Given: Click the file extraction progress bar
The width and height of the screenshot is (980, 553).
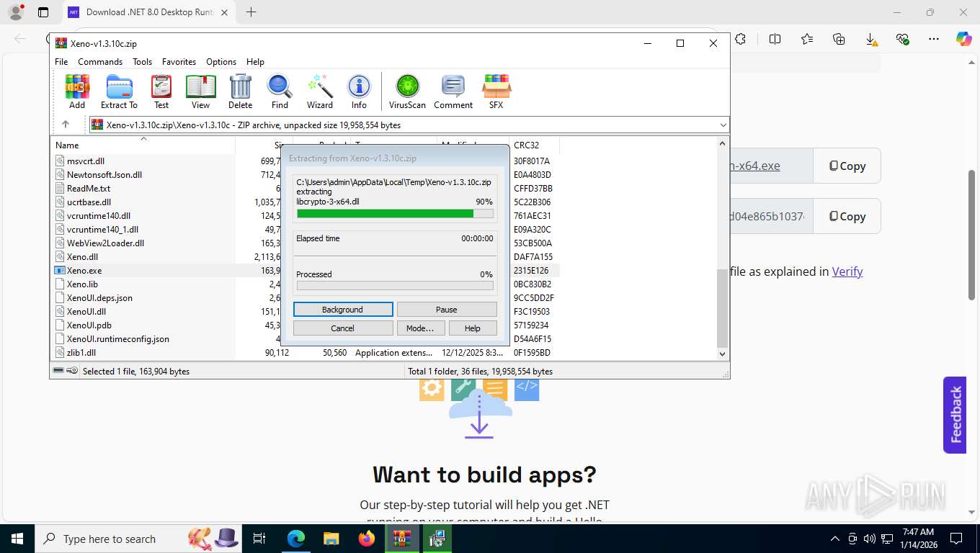Looking at the screenshot, I should pos(395,214).
